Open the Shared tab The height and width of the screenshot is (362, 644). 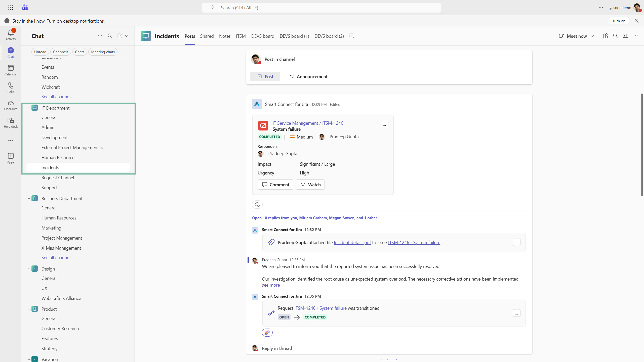click(207, 36)
